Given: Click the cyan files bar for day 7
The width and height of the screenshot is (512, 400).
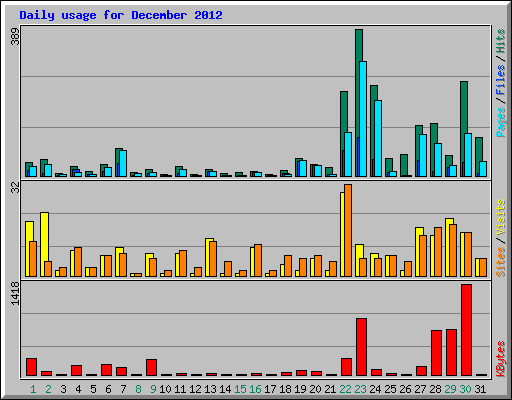Looking at the screenshot, I should [123, 163].
